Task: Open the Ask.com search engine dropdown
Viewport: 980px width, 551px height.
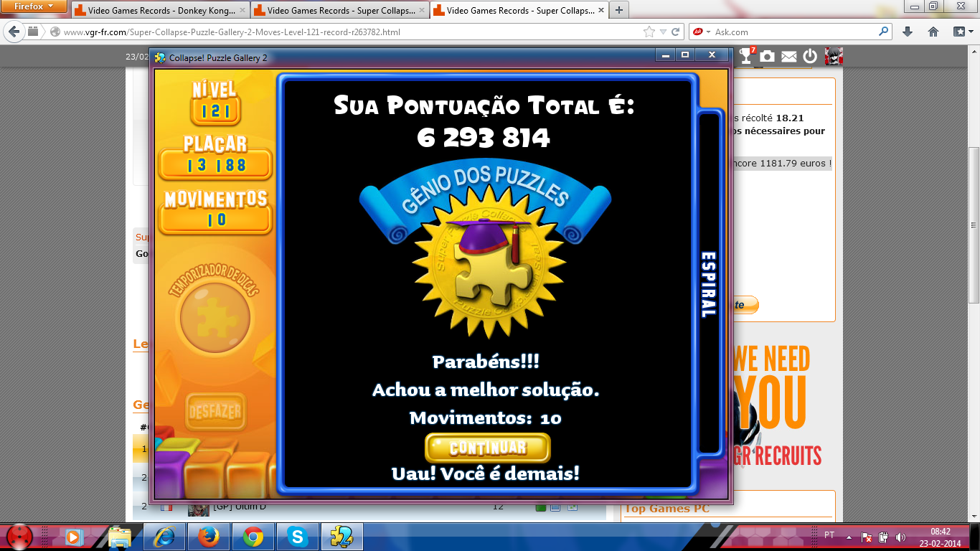Action: tap(702, 32)
